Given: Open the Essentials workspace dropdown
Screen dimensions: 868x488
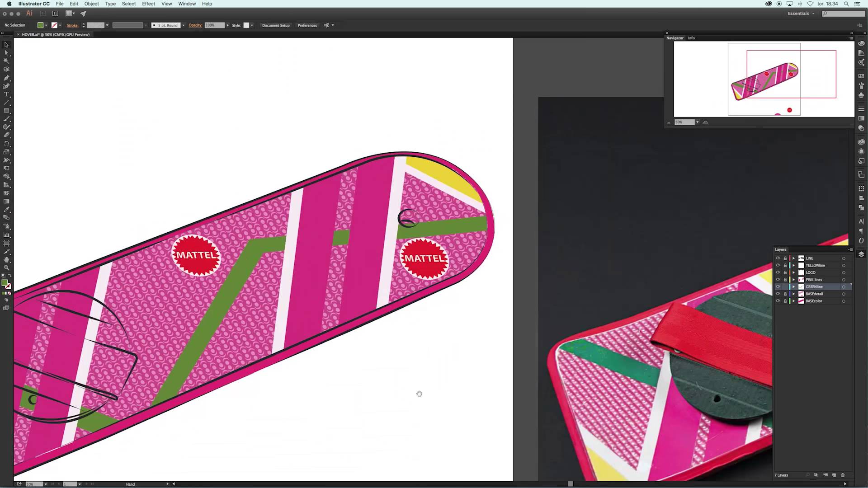Looking at the screenshot, I should pos(801,14).
